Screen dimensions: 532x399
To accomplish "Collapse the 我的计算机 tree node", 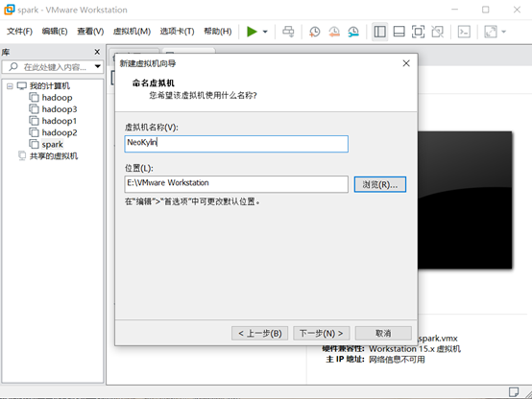I will 10,86.
